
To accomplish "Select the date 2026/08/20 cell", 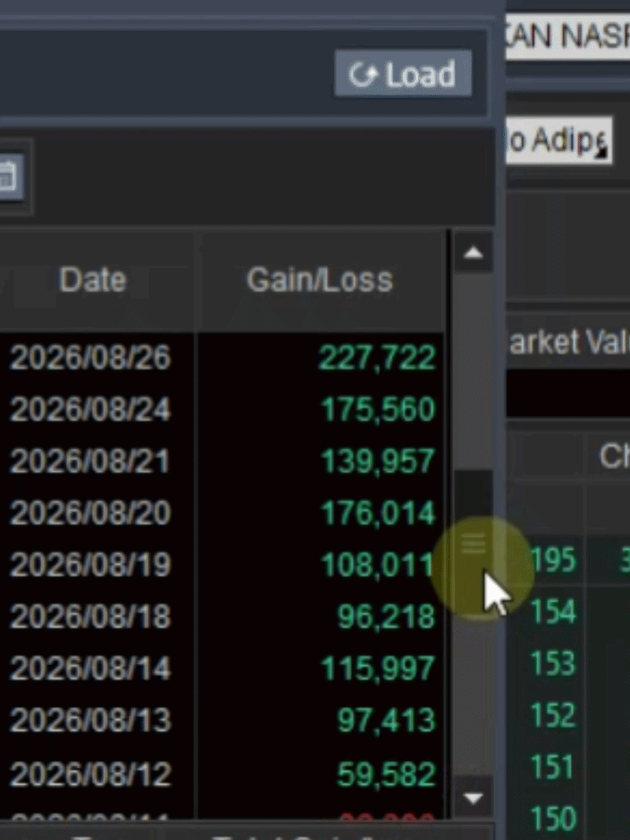I will coord(90,513).
